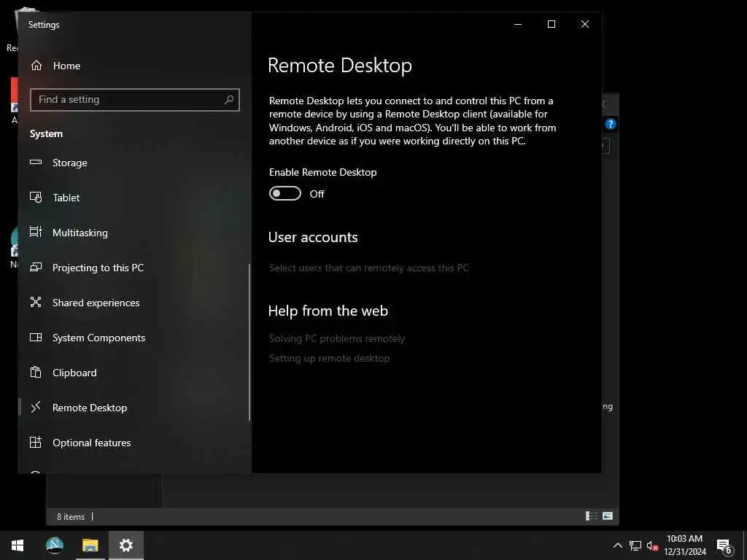Click the Clipboard icon in sidebar

[36, 372]
